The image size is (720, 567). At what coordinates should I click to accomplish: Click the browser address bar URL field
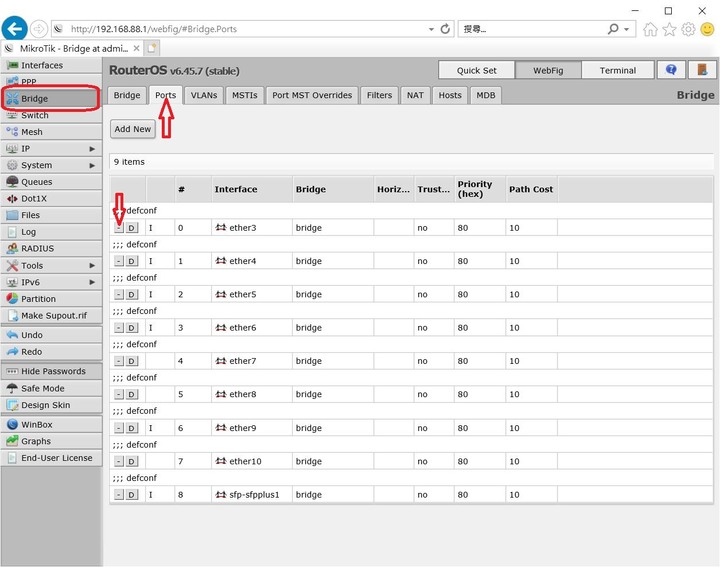tap(239, 29)
